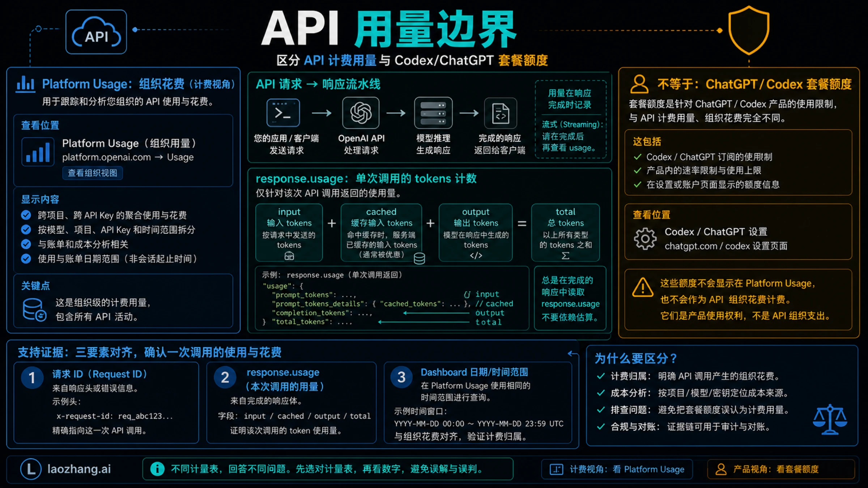Click user icon beside 产品视角 label

tap(721, 469)
